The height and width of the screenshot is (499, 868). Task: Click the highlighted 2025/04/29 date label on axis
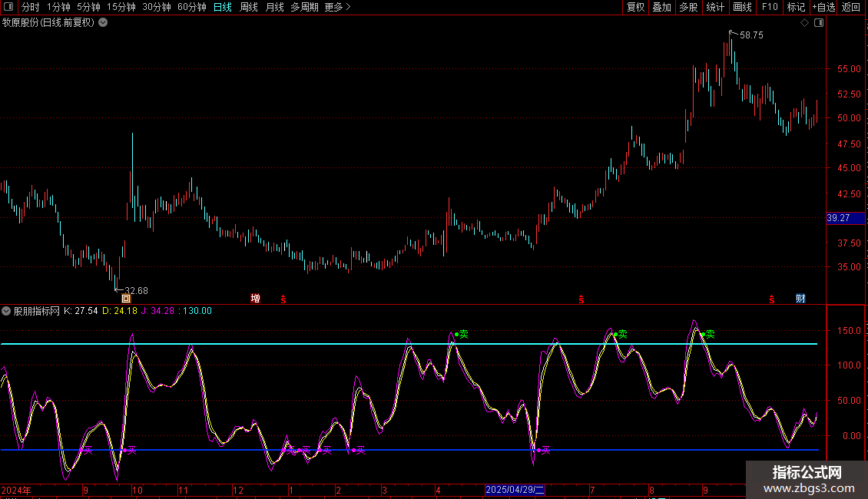515,490
